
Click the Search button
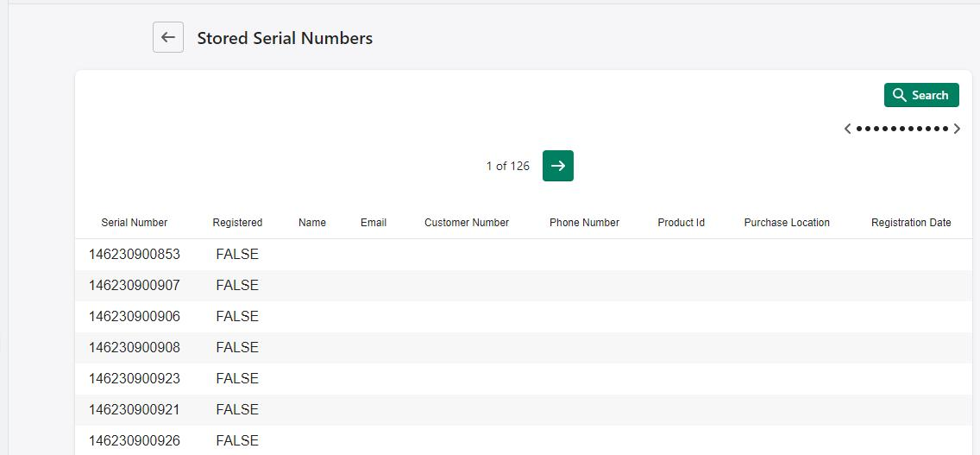(x=920, y=95)
